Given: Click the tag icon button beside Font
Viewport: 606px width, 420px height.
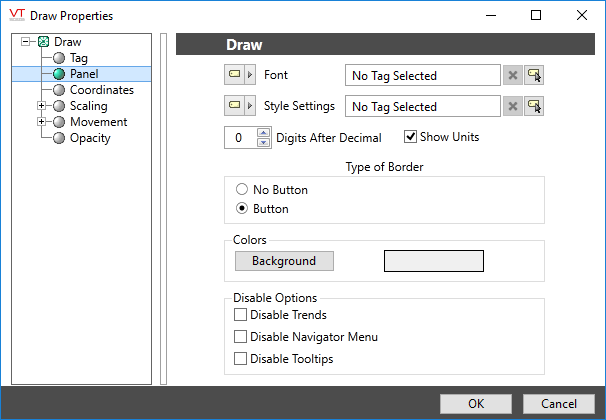Looking at the screenshot, I should coord(234,75).
